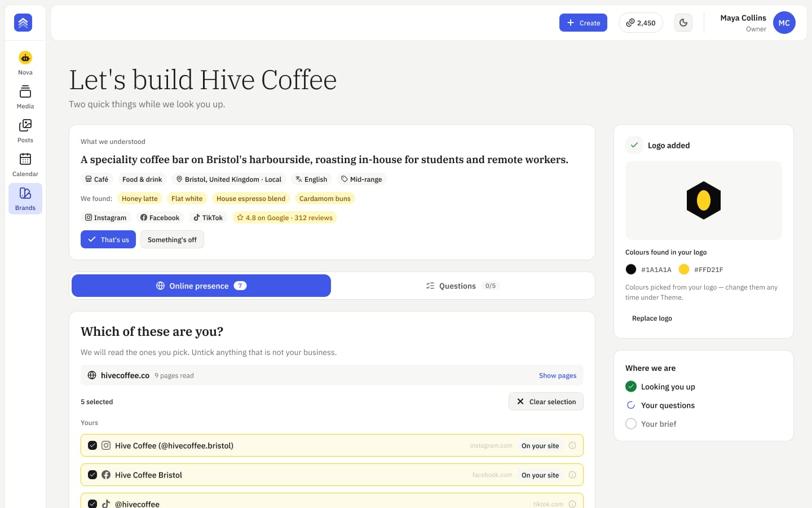This screenshot has width=812, height=508.
Task: Click the Café category chip
Action: [97, 179]
